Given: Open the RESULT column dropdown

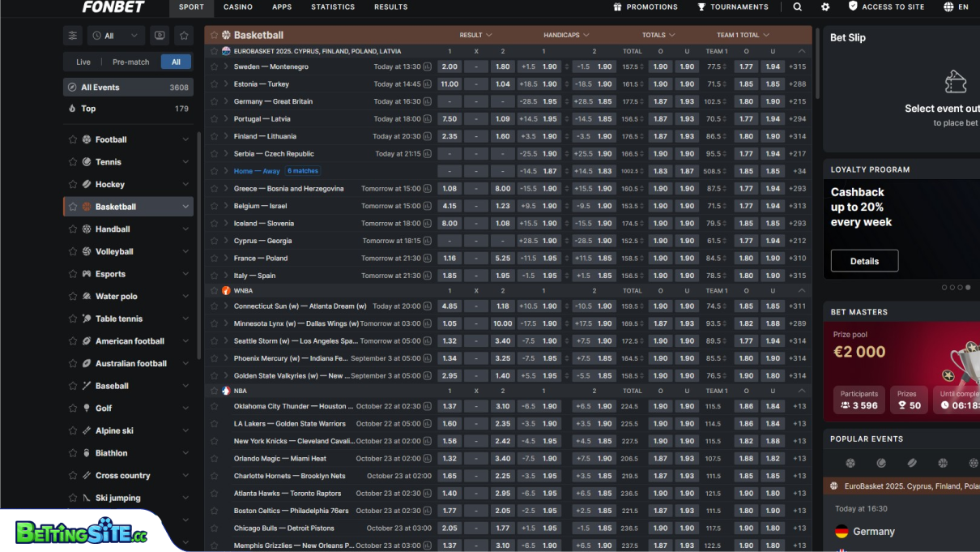Looking at the screenshot, I should tap(476, 35).
